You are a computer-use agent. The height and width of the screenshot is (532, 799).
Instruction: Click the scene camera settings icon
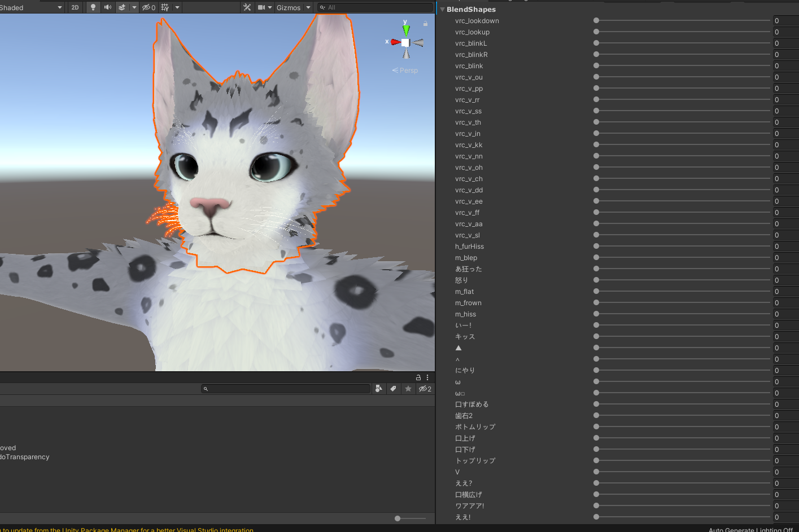tap(261, 7)
